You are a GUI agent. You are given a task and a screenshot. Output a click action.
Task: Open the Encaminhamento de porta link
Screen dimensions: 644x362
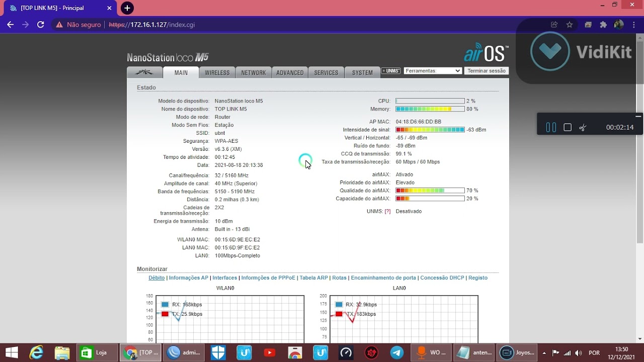(383, 278)
